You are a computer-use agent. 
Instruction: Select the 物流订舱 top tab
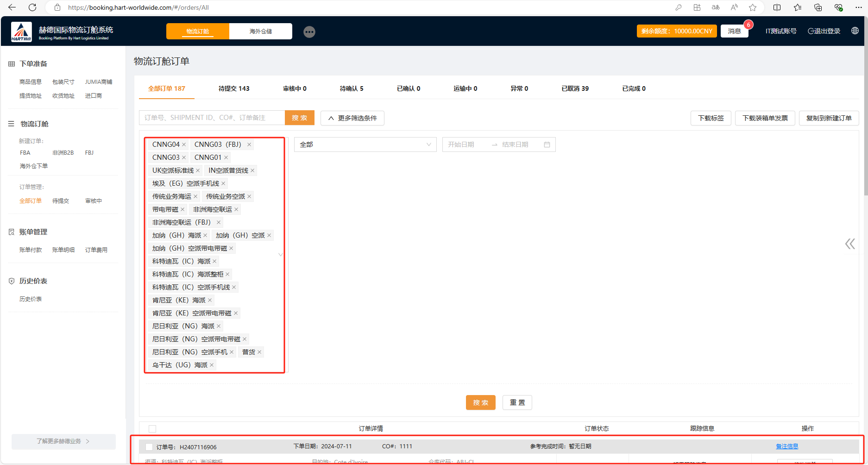point(198,31)
